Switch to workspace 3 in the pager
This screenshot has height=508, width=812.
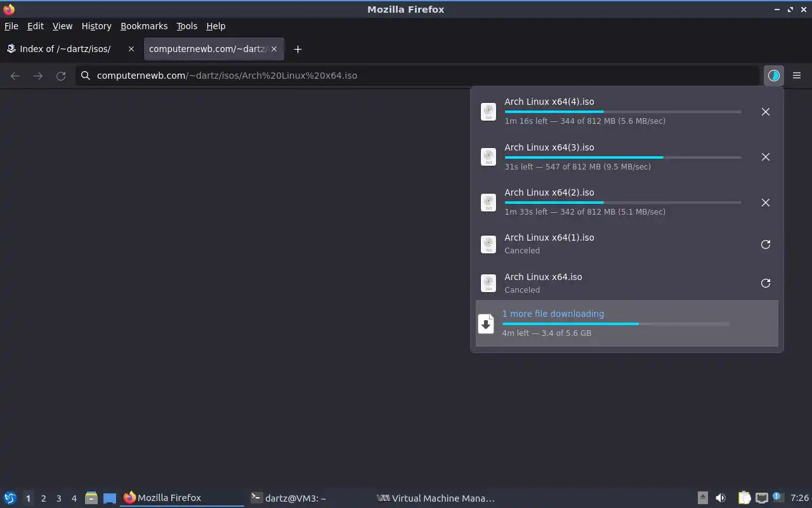click(58, 498)
